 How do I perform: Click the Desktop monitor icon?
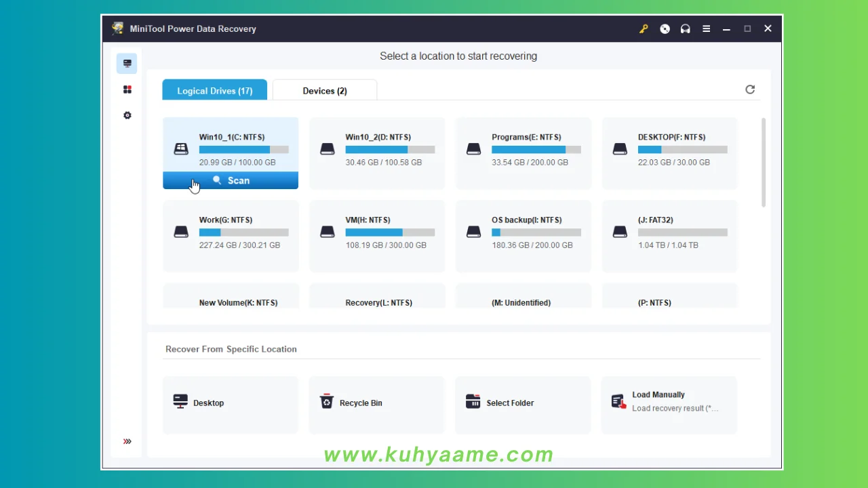(180, 401)
